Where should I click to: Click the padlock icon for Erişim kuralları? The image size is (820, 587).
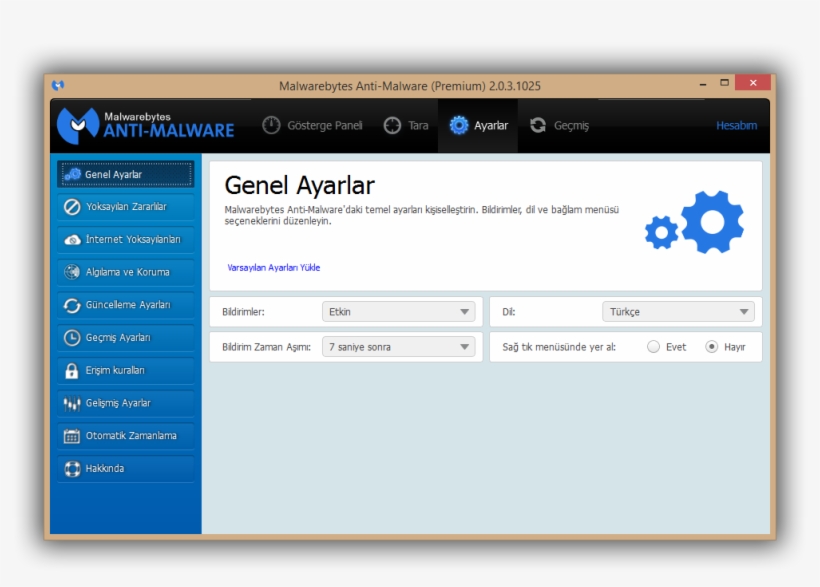click(71, 370)
